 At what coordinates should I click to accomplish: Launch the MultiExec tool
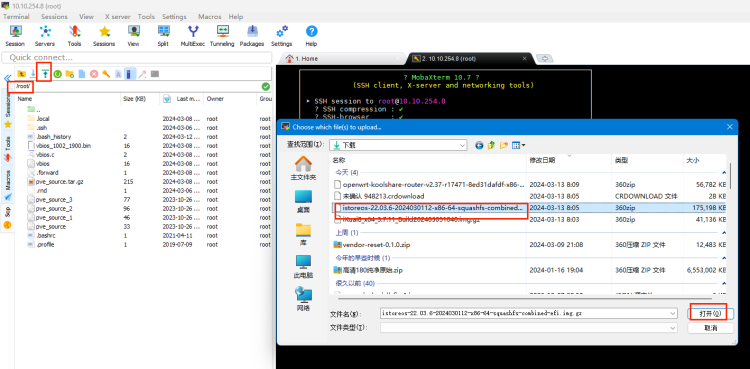(193, 36)
